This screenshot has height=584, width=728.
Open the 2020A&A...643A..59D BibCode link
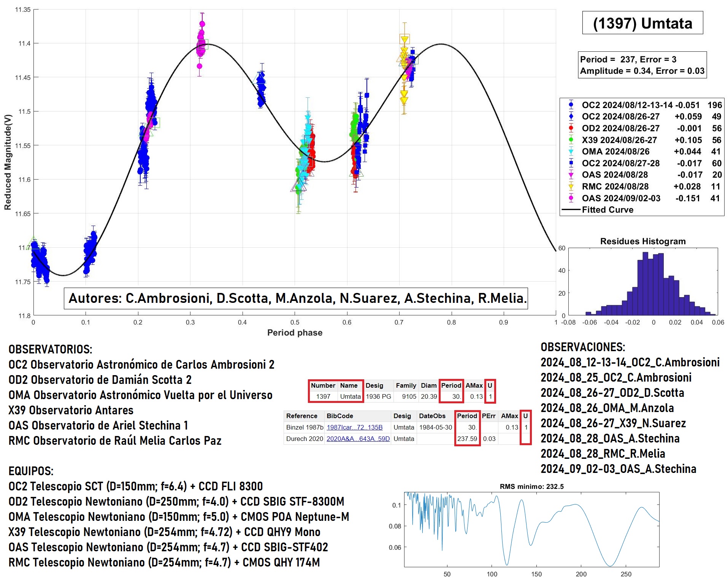pos(358,439)
